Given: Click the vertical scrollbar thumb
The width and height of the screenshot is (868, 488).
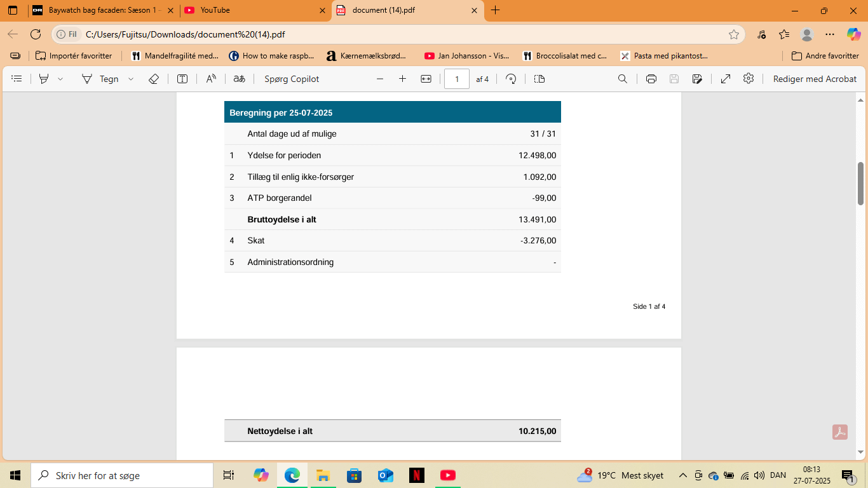Looking at the screenshot, I should tap(861, 183).
